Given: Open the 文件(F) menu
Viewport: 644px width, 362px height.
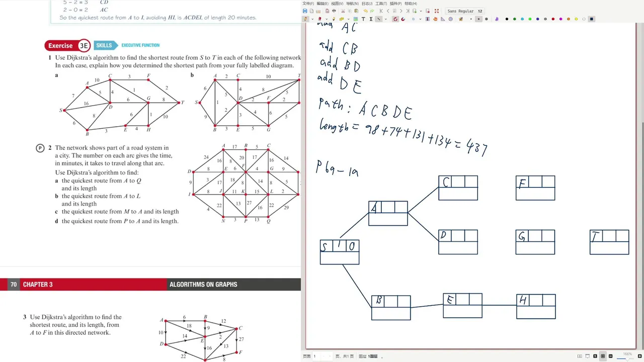Looking at the screenshot, I should click(x=308, y=4).
